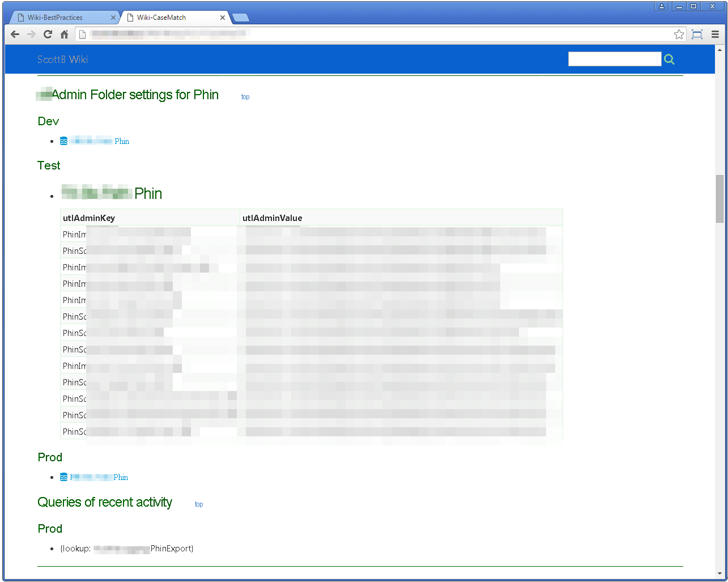The width and height of the screenshot is (728, 582).
Task: Open the Phin link under Dev
Action: click(121, 141)
